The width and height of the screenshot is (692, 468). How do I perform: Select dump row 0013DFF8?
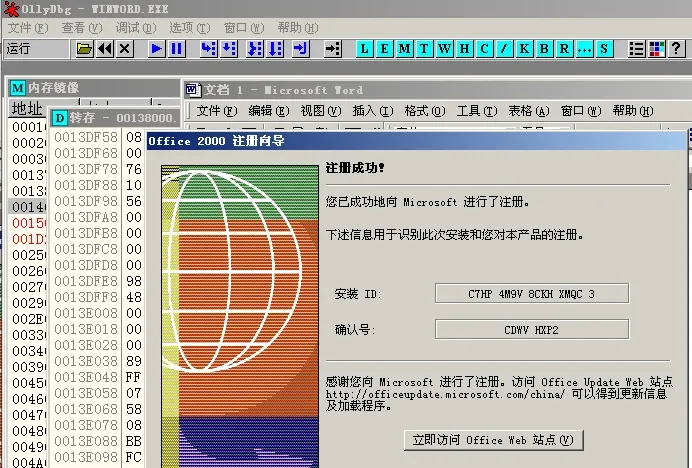pos(98,297)
